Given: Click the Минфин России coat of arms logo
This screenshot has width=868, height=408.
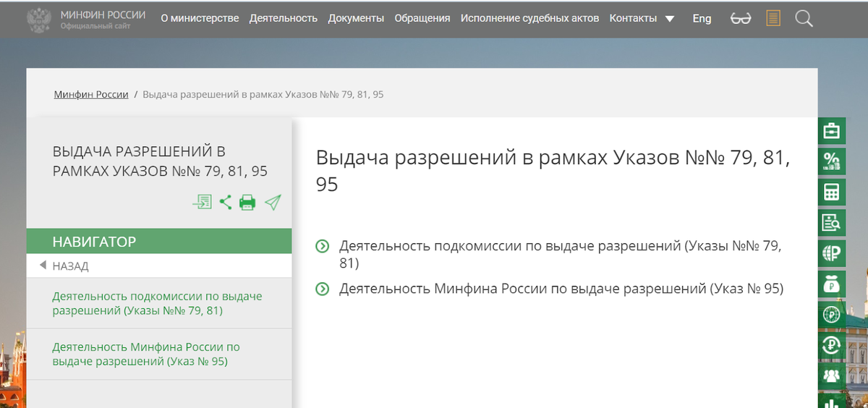Looking at the screenshot, I should pyautogui.click(x=38, y=20).
